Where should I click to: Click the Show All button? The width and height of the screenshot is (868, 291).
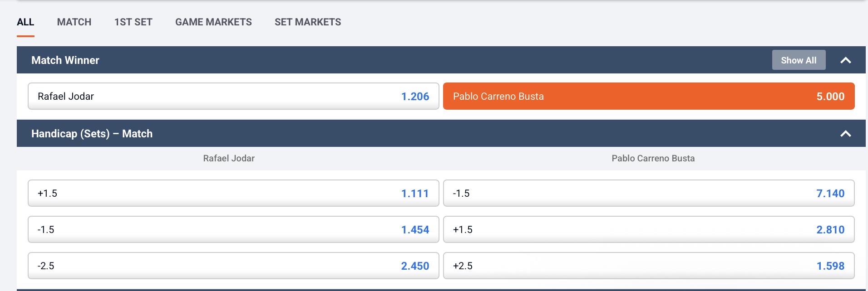[x=799, y=60]
